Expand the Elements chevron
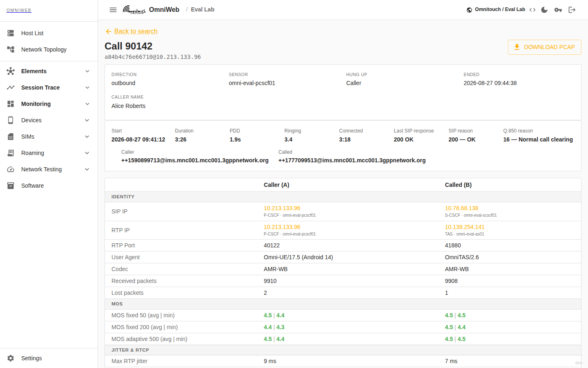 pos(87,71)
